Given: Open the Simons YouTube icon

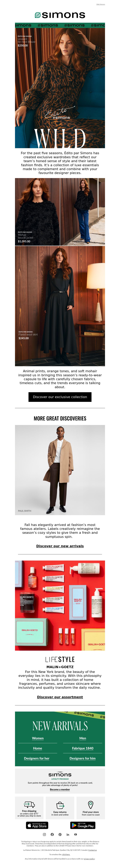Looking at the screenshot, I should (x=75, y=834).
